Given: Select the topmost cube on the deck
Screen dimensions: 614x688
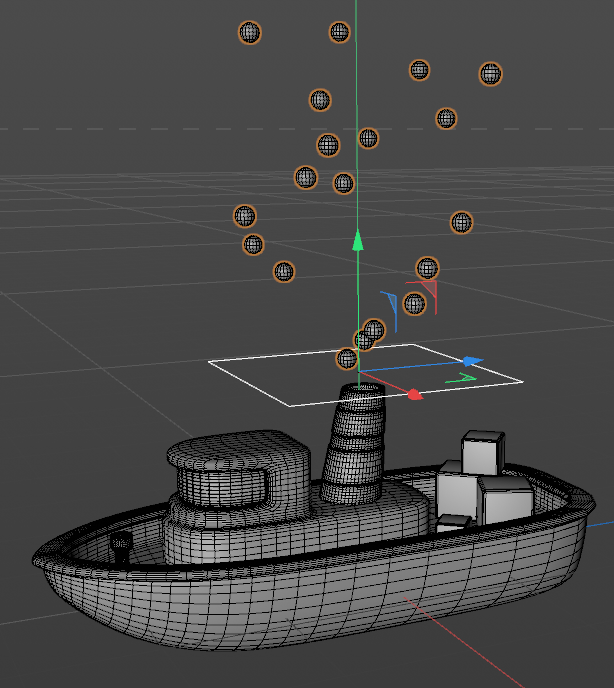Looking at the screenshot, I should (483, 452).
